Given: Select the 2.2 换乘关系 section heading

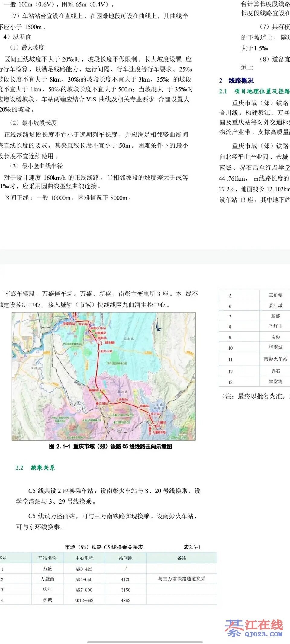Looking at the screenshot, I should pos(35,468).
